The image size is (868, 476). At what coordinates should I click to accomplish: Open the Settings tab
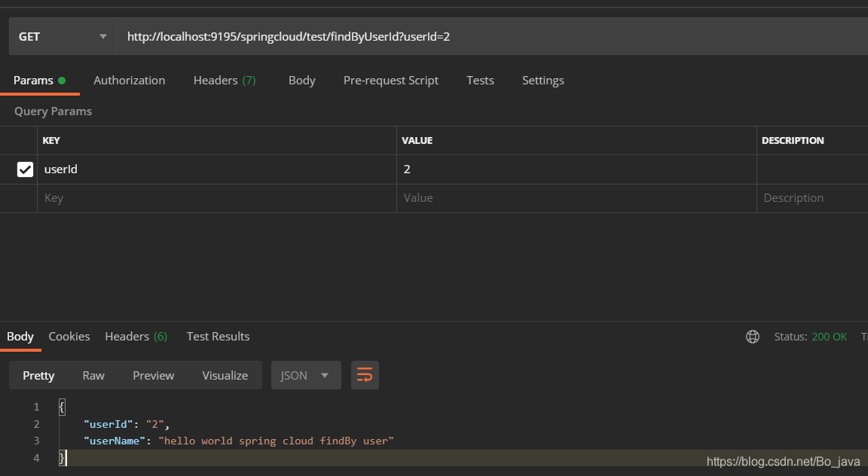click(543, 81)
